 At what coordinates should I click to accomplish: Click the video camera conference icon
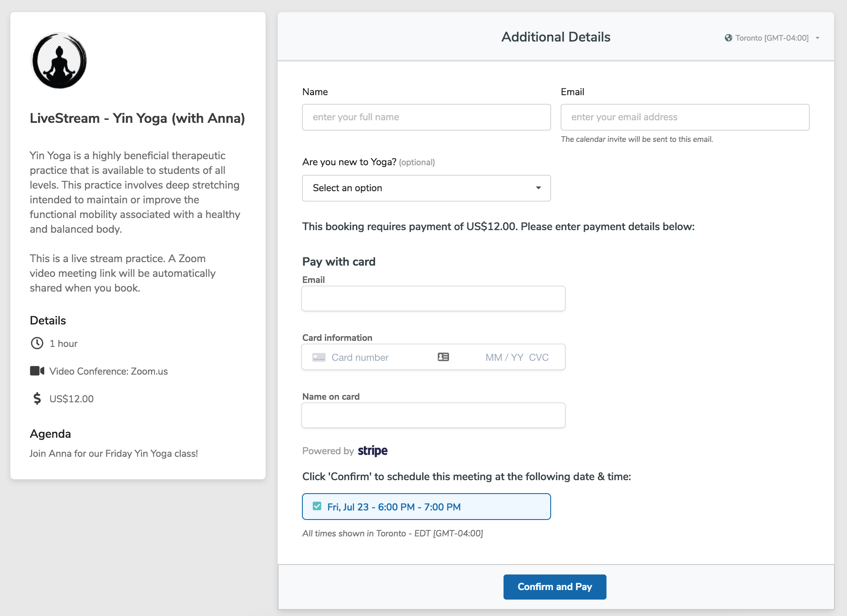[37, 371]
